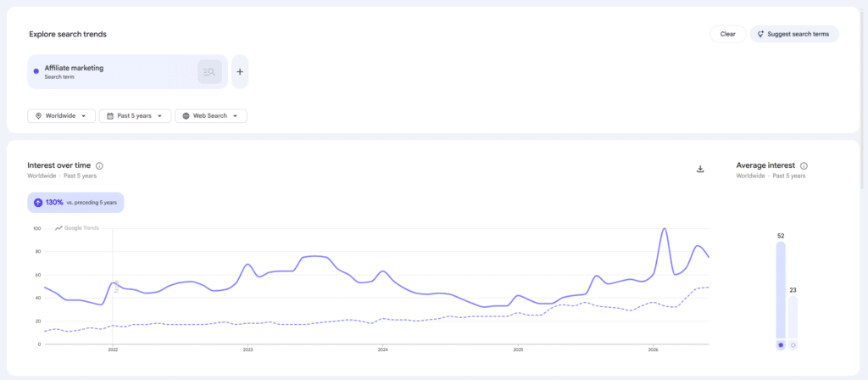Click the average interest bar labeled 23
Image resolution: width=868 pixels, height=380 pixels.
(x=793, y=317)
